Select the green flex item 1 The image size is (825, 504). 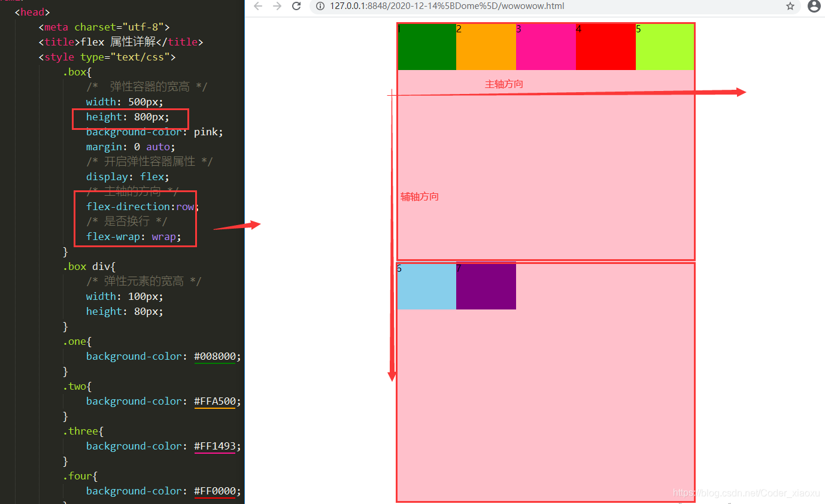[x=427, y=47]
